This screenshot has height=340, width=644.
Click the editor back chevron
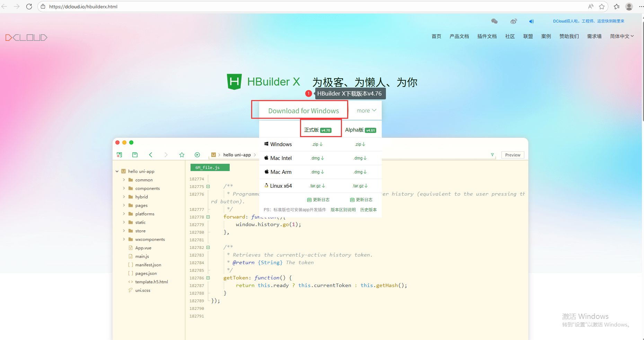click(x=151, y=155)
